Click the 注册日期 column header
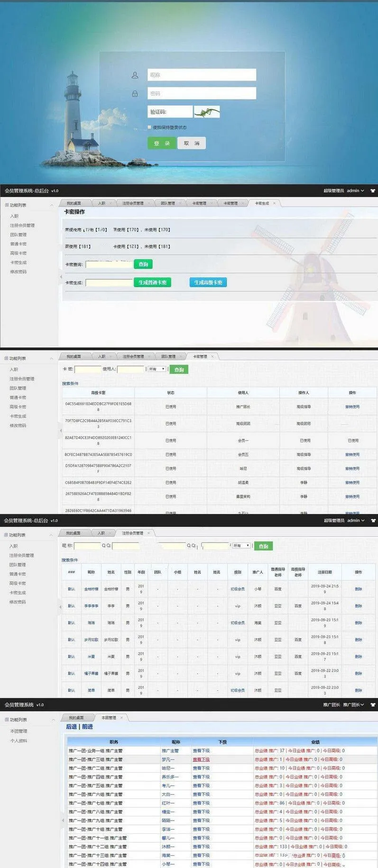Image resolution: width=378 pixels, height=868 pixels. point(325,572)
